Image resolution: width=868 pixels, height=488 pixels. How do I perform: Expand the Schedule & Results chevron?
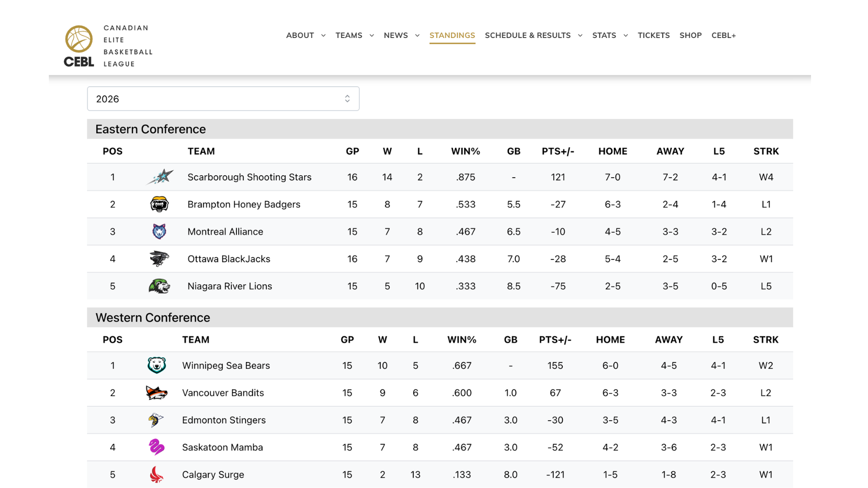pos(580,35)
